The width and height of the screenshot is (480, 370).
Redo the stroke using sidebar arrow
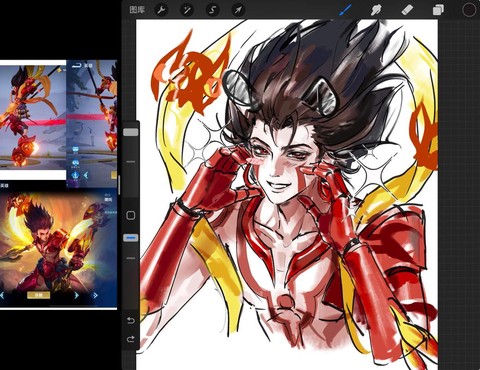131,339
